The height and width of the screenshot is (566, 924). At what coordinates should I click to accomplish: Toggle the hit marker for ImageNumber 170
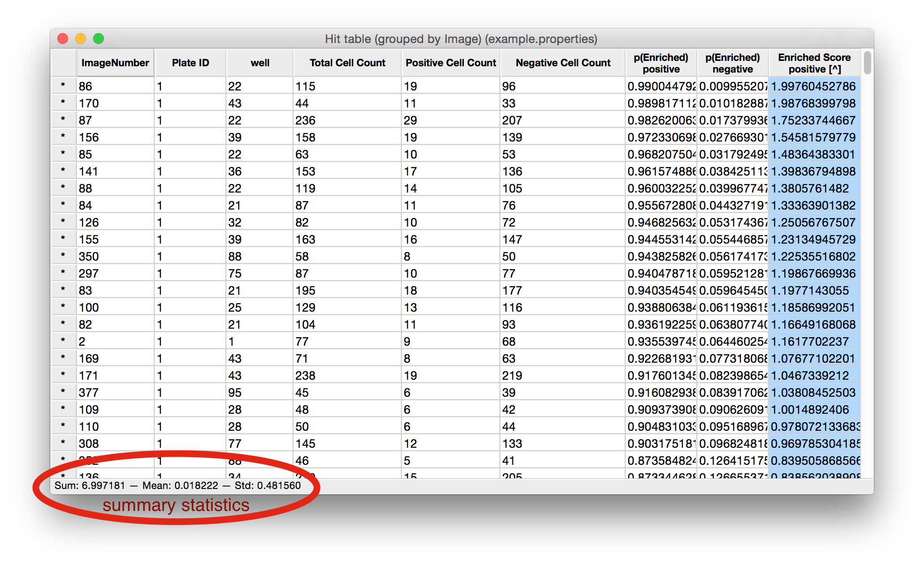coord(64,103)
